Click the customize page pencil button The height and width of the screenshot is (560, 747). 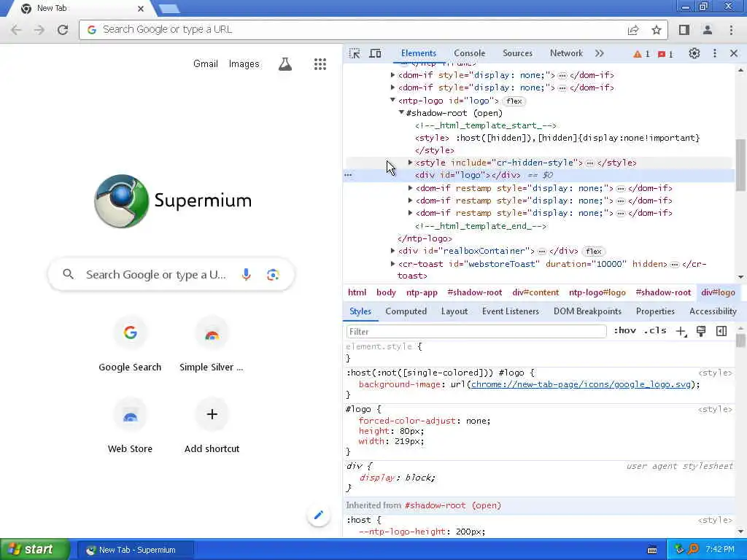[319, 515]
